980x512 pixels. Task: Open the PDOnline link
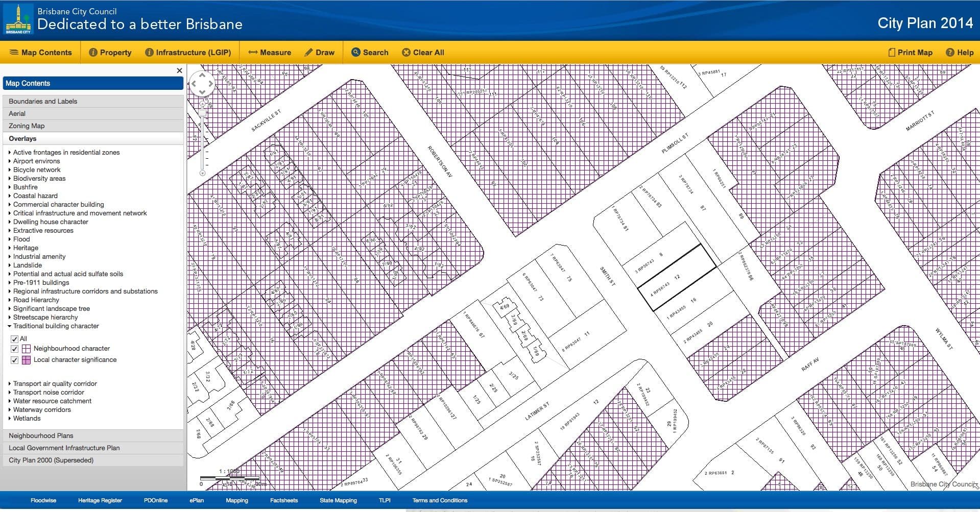156,500
